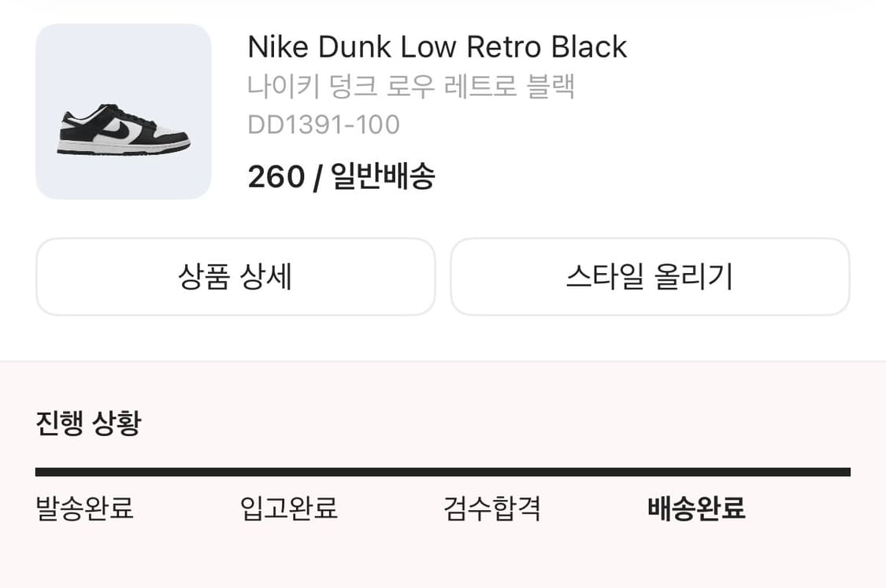Click the progress bar above 발송완료

click(x=85, y=472)
